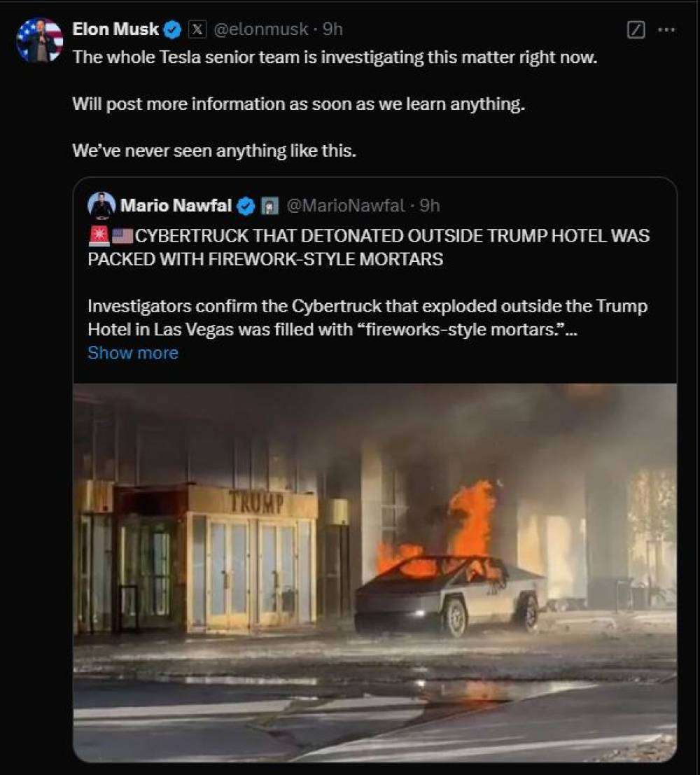Open the three-dot more options menu

[x=666, y=29]
